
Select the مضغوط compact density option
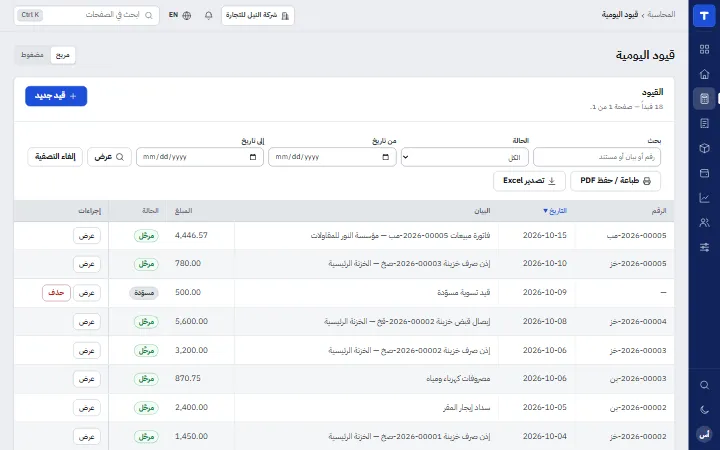[32, 55]
